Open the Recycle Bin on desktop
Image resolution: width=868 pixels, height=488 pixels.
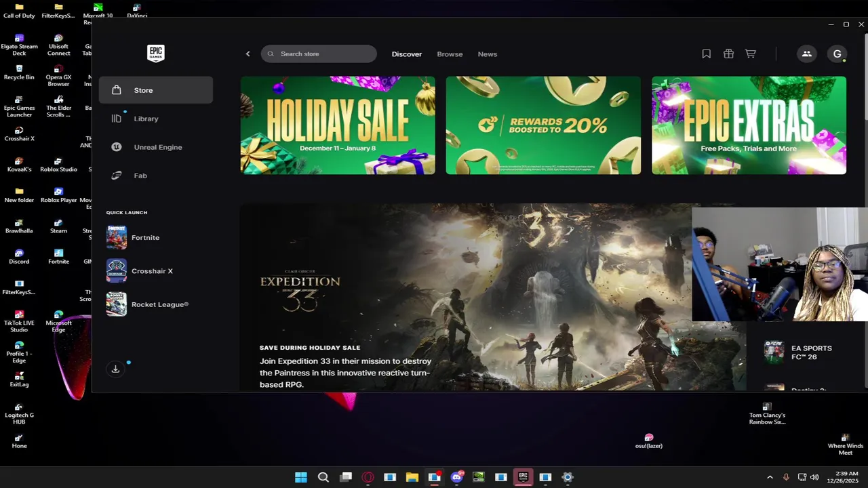[19, 73]
